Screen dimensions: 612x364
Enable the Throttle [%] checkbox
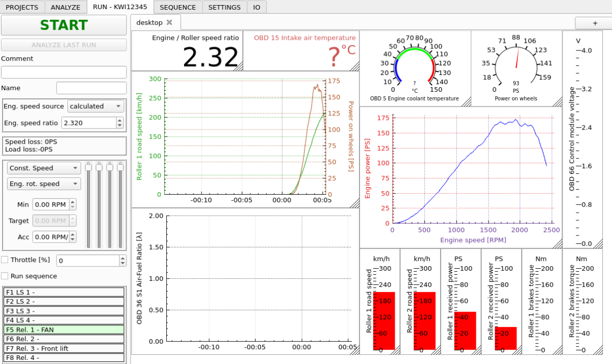(5, 259)
